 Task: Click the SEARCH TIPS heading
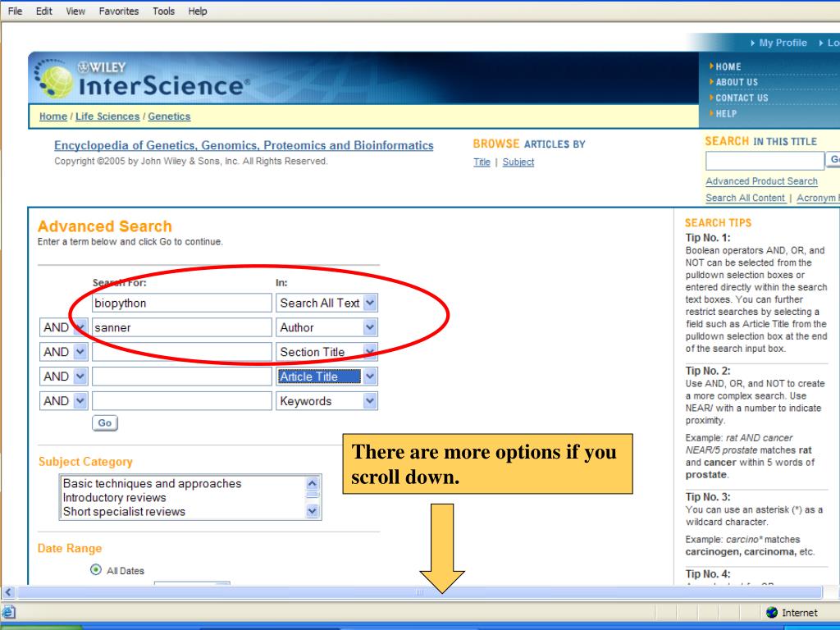click(x=718, y=223)
